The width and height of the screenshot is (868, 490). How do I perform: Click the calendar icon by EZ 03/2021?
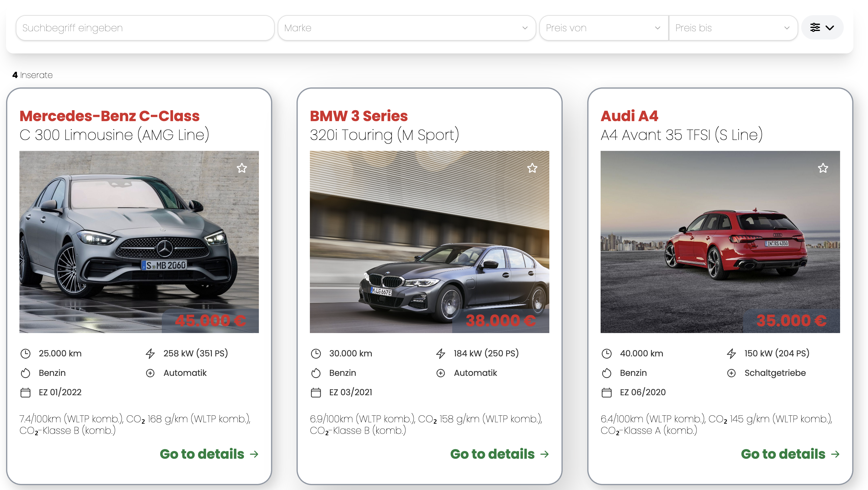tap(316, 393)
